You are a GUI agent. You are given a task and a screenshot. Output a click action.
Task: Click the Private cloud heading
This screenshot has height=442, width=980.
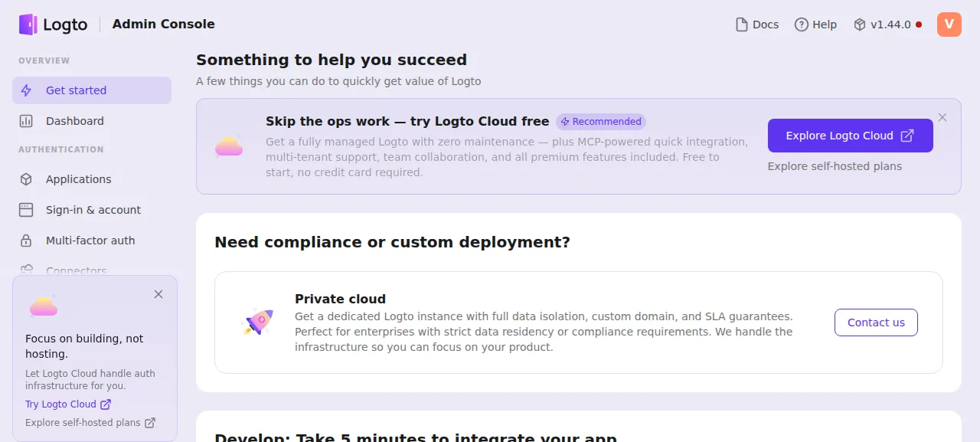340,300
